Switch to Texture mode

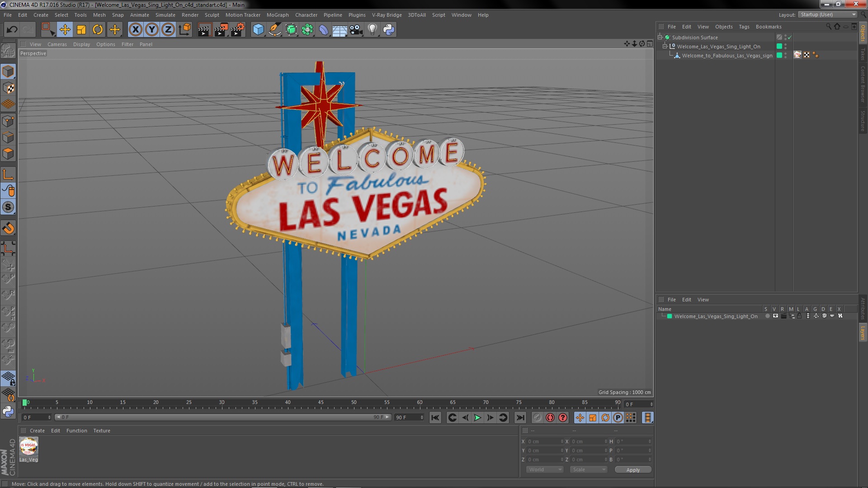pyautogui.click(x=8, y=88)
